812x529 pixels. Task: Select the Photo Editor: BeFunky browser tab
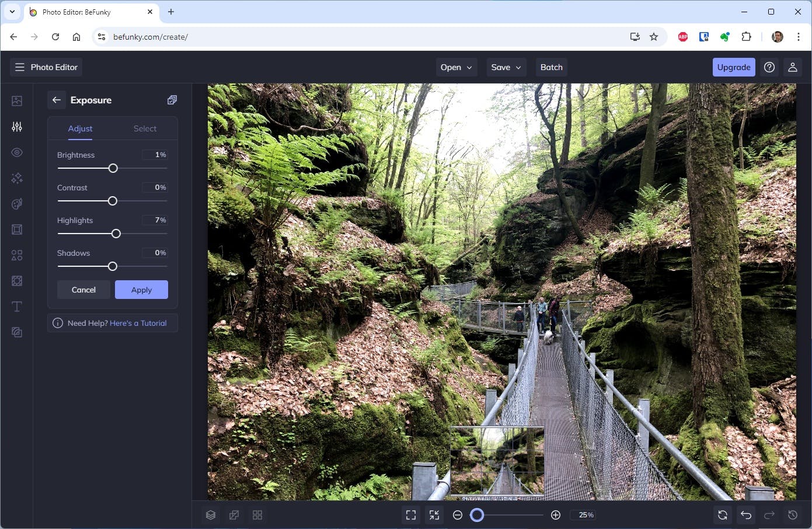[x=92, y=12]
